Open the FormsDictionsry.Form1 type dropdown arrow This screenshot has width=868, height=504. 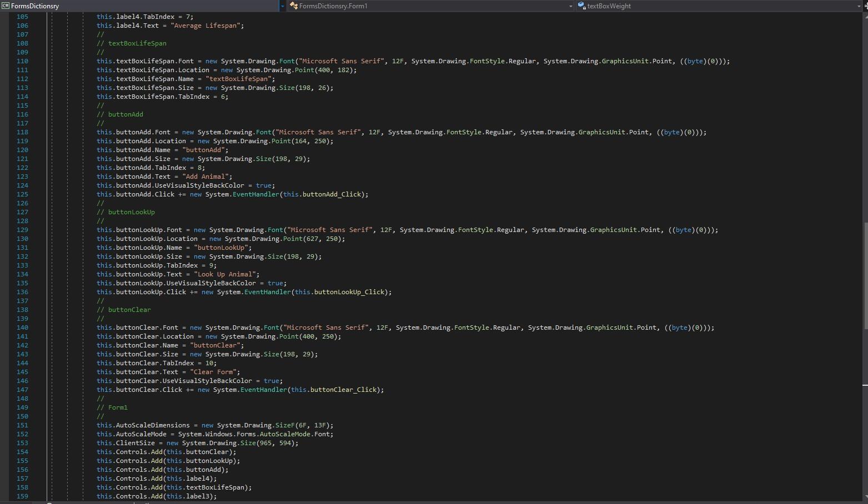click(570, 6)
